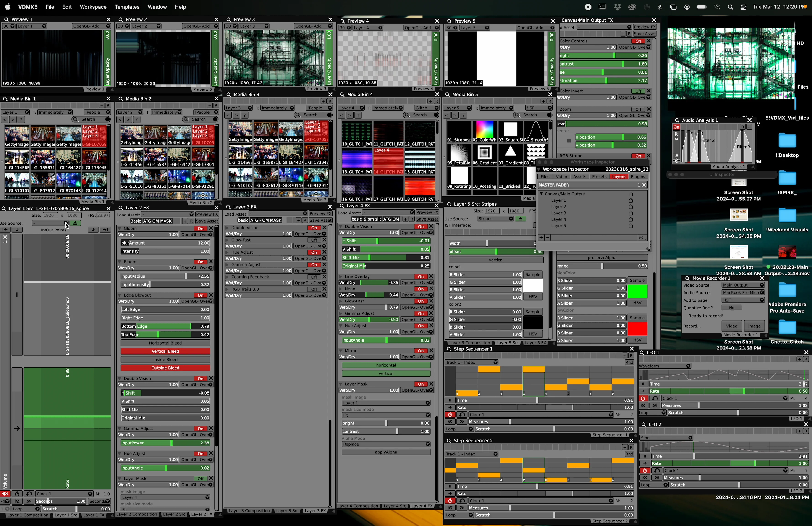The height and width of the screenshot is (526, 812).
Task: Click pause icon beside Time in LFO 1
Action: click(643, 384)
